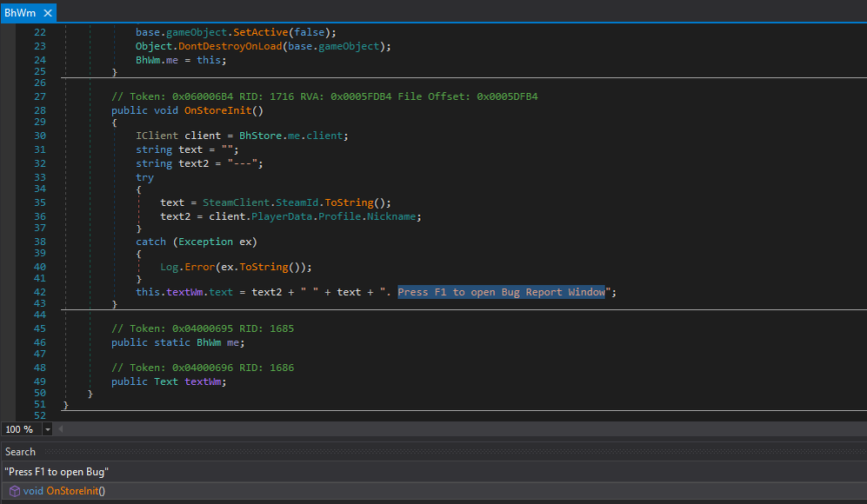Click the method icon beside OnStoreInit result
This screenshot has height=504, width=867.
15,491
